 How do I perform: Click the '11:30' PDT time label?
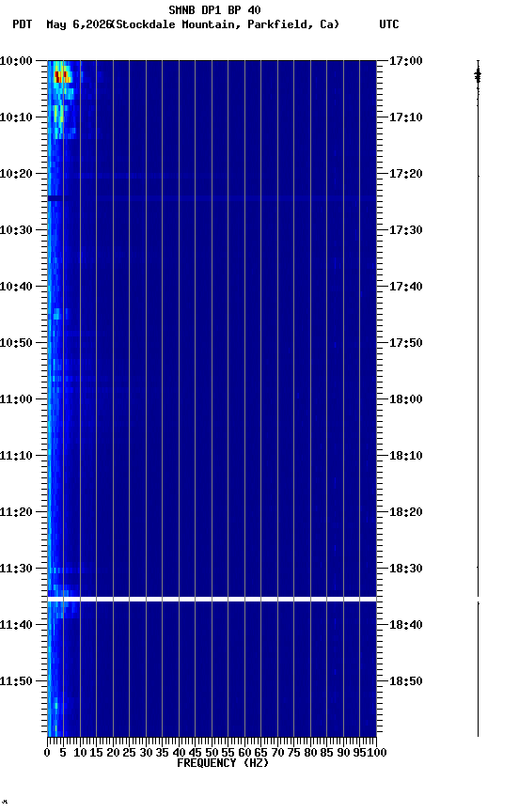point(16,570)
